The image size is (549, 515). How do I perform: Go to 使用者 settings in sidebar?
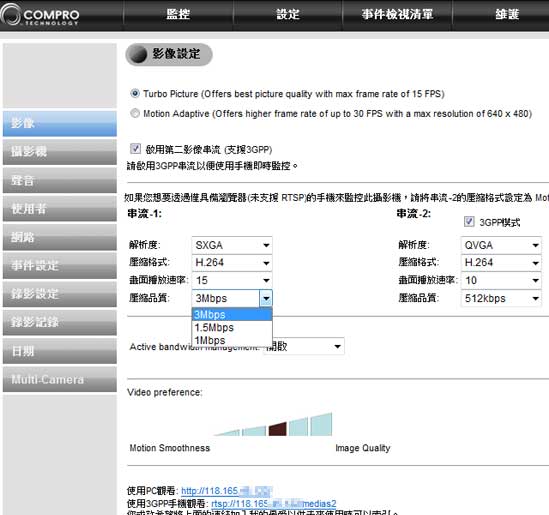tap(60, 209)
